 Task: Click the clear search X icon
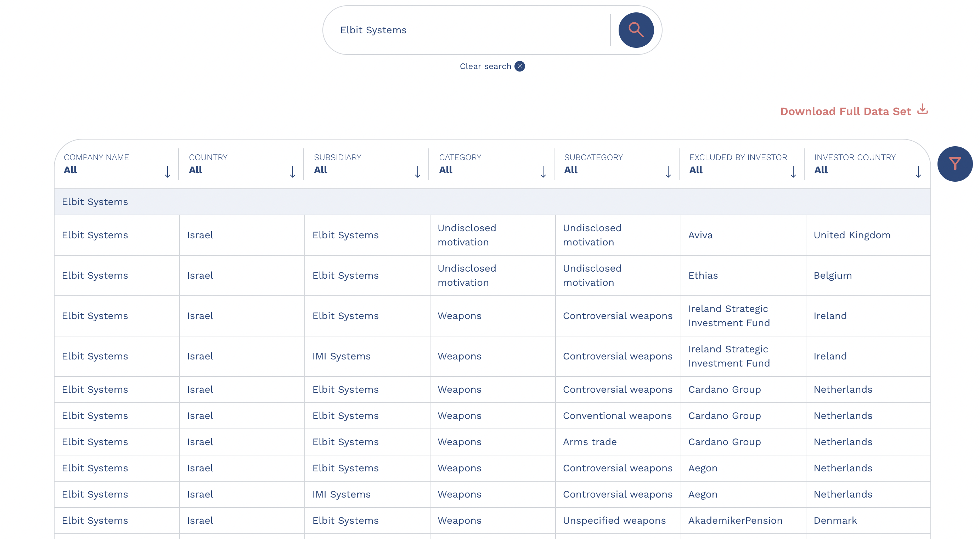519,66
